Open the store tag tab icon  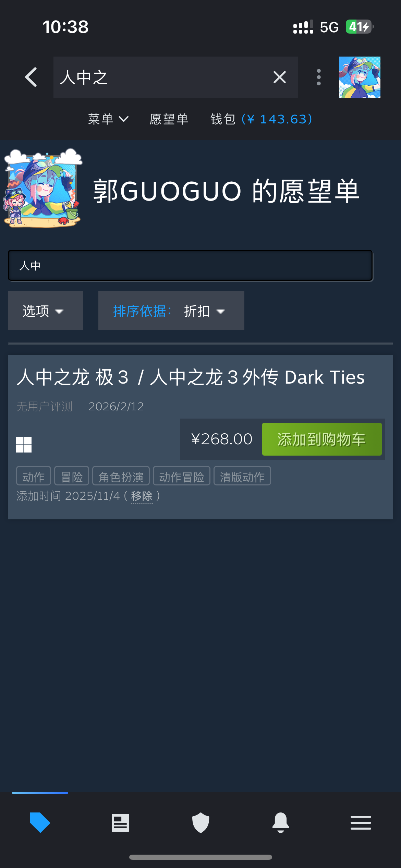click(40, 822)
